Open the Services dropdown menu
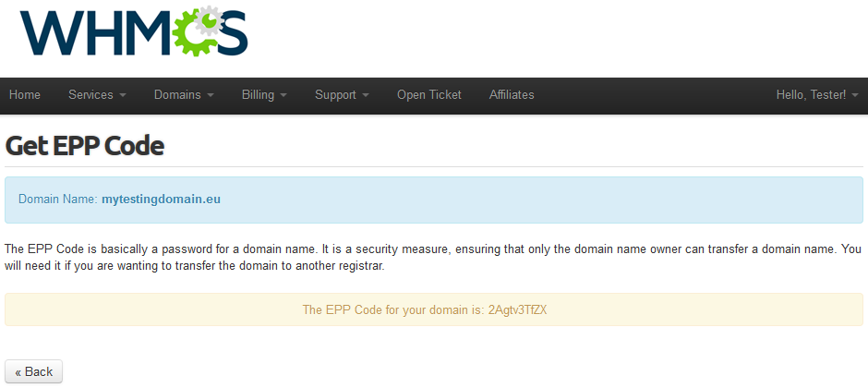This screenshot has width=868, height=388. click(x=97, y=94)
